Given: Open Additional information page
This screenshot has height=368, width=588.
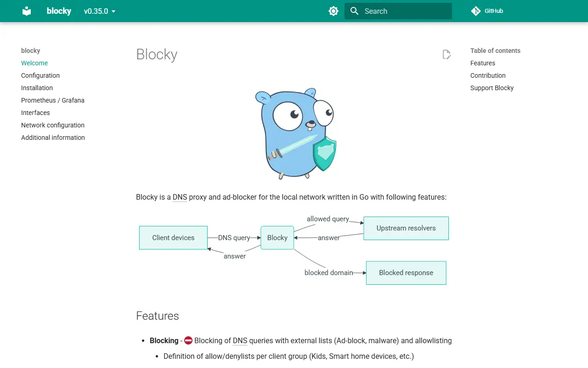Looking at the screenshot, I should pos(53,138).
